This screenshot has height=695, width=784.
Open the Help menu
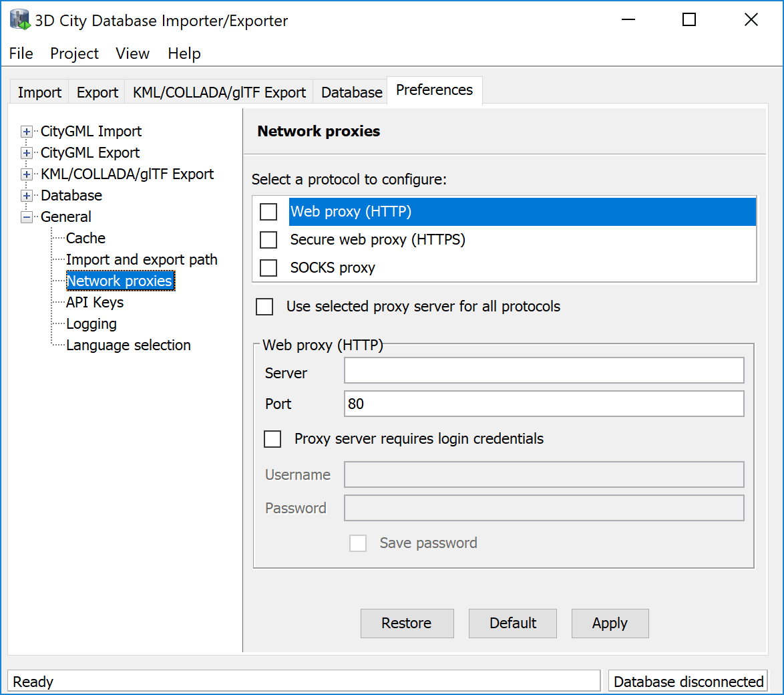[x=184, y=53]
